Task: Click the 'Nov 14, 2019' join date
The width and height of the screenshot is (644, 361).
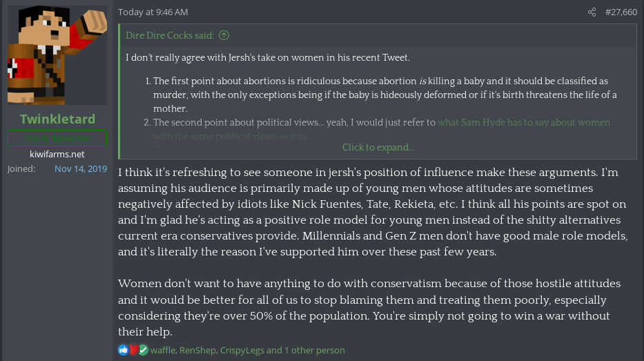Action: (x=81, y=169)
